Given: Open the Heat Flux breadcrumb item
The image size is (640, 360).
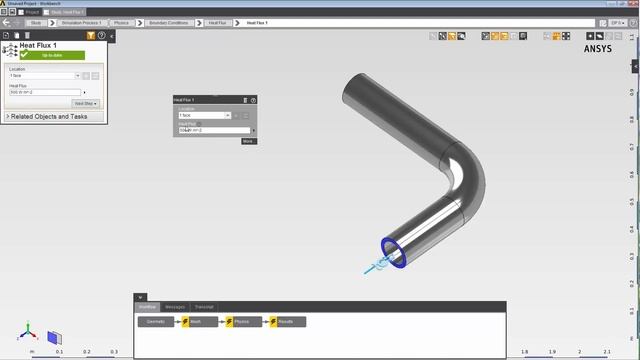Looking at the screenshot, I should (218, 23).
